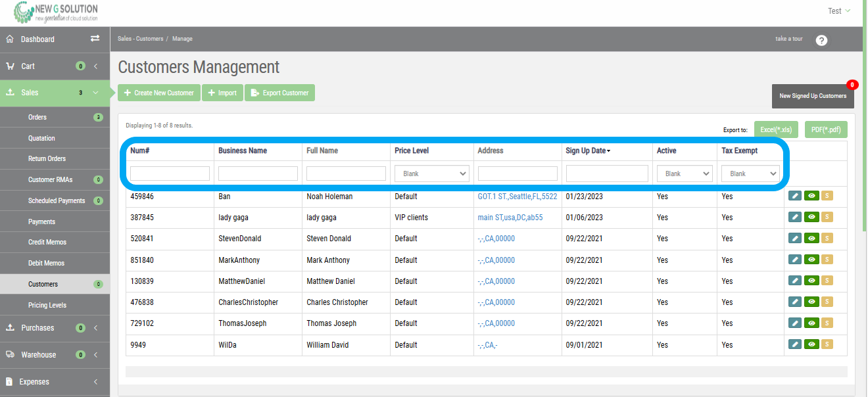
Task: Select the Cart icon in the sidebar
Action: coord(9,66)
